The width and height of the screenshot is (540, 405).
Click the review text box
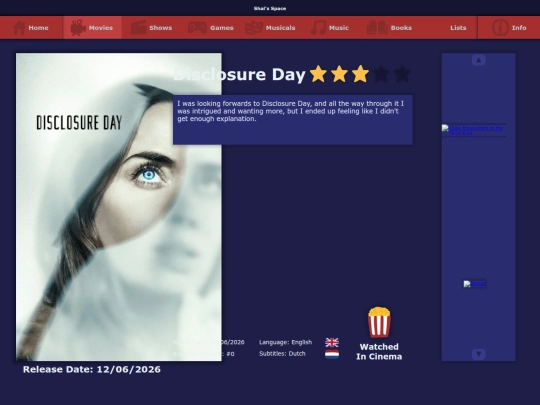coord(293,120)
